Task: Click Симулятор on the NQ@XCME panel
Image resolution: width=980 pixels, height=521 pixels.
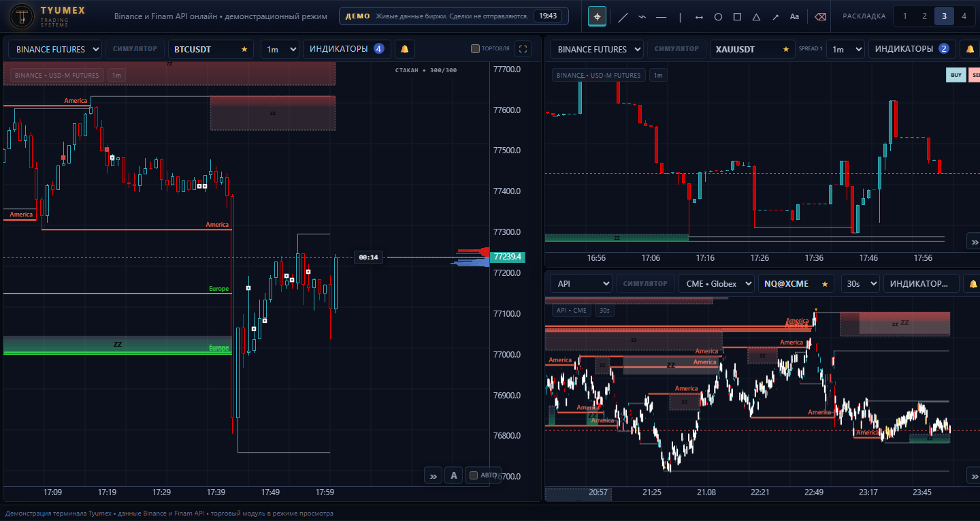Action: [645, 283]
